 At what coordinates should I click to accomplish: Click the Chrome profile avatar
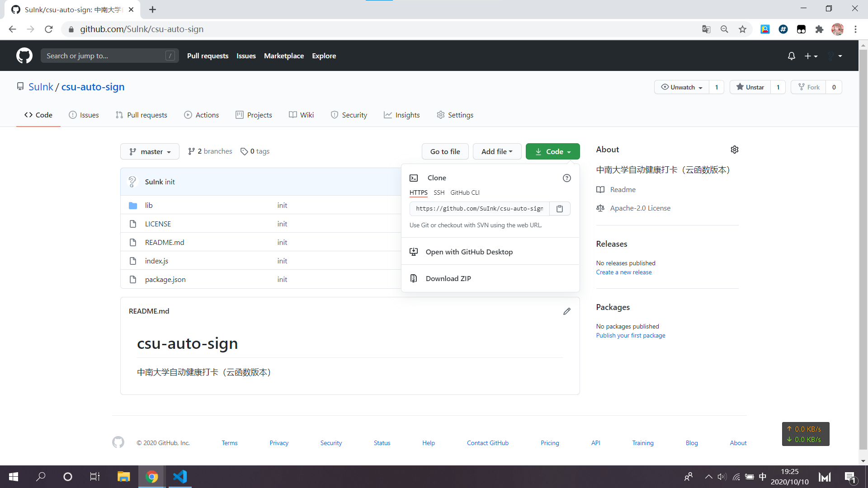[x=837, y=29]
